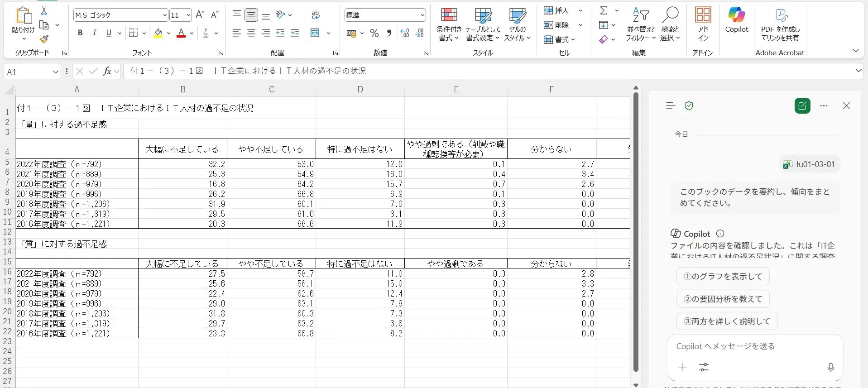
Task: Click the Insert Function fx icon
Action: [107, 71]
